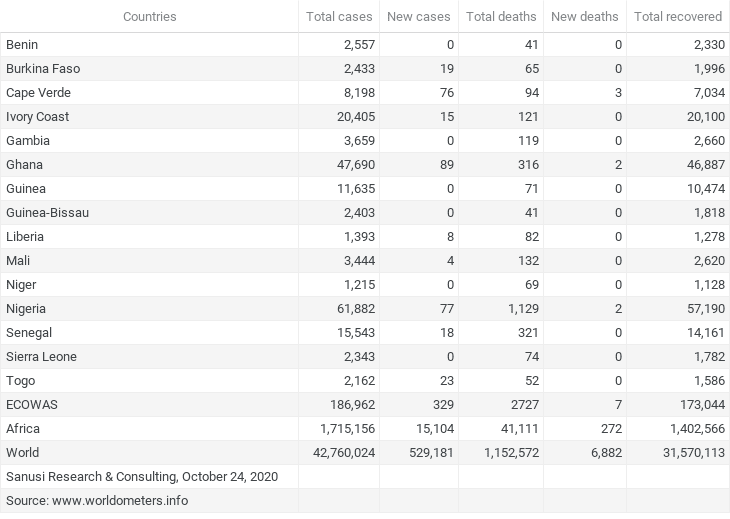Click the Countries column header
Screen dimensions: 730x519
coord(149,17)
